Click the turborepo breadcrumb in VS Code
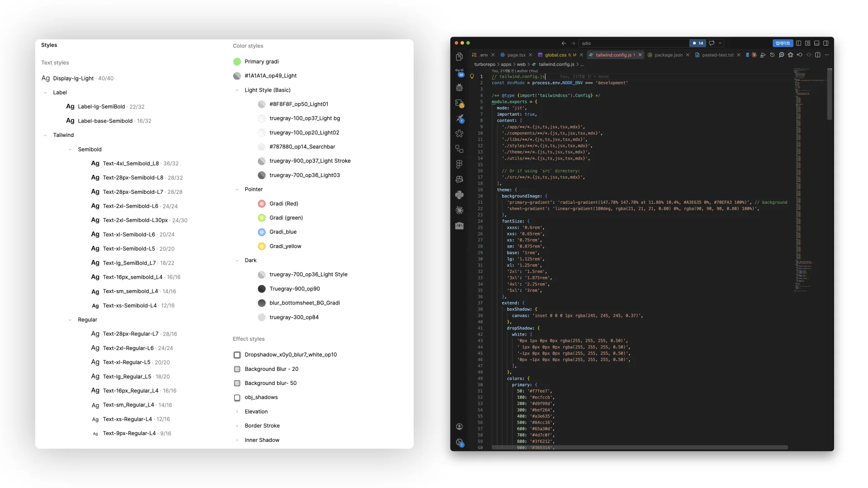This screenshot has height=488, width=868. (x=485, y=65)
